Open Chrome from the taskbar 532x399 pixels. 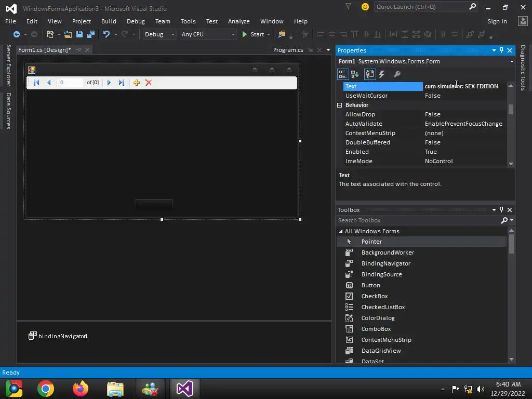(46, 389)
